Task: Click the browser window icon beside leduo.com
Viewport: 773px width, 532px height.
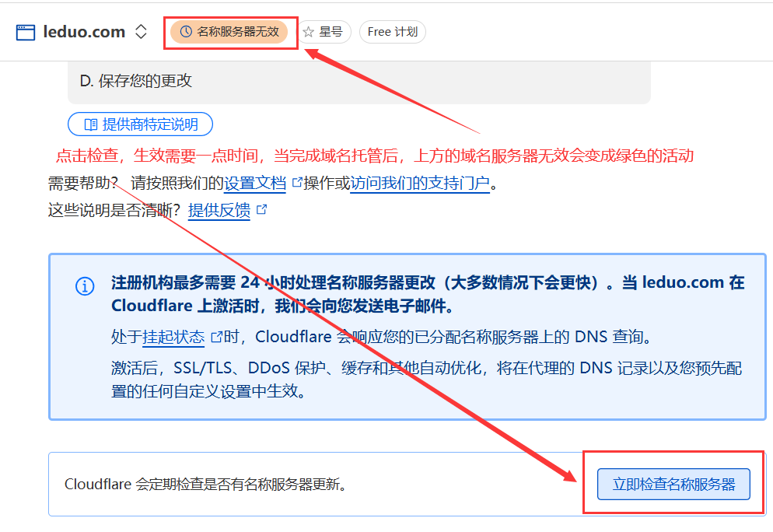Action: (x=26, y=33)
